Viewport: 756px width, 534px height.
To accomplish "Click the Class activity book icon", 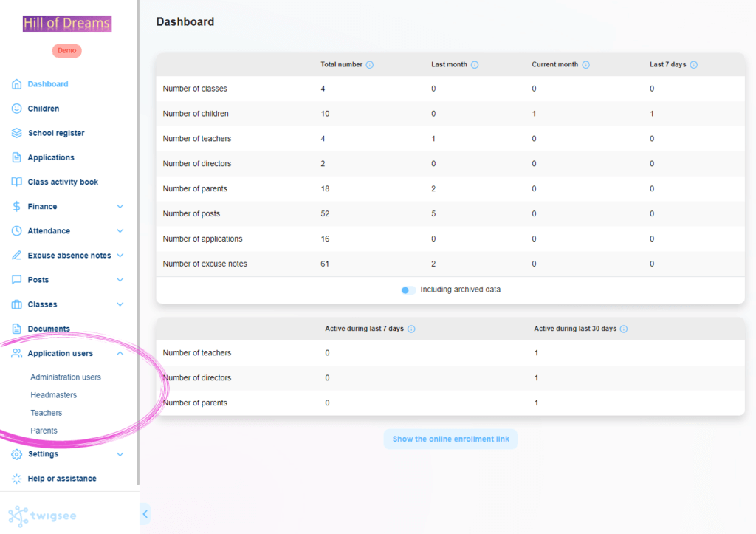I will pos(16,182).
